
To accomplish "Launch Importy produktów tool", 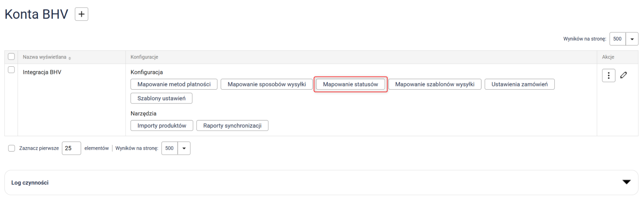I will (x=162, y=126).
